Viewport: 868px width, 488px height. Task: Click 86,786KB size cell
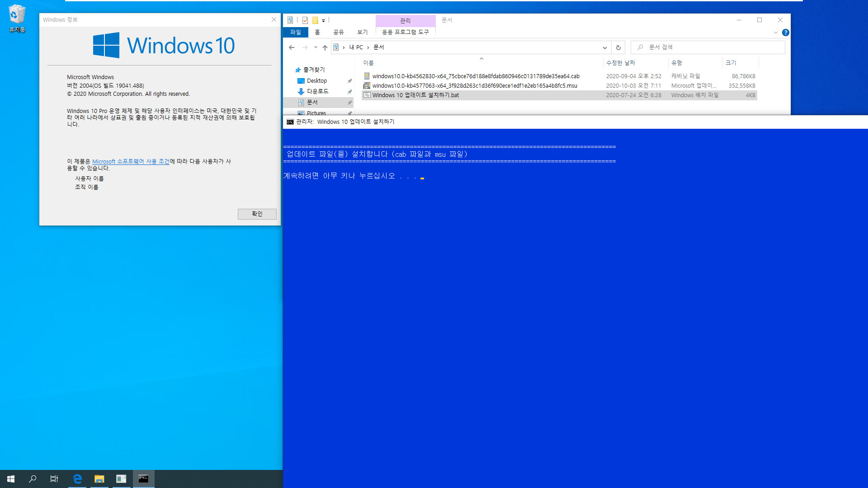pos(743,76)
